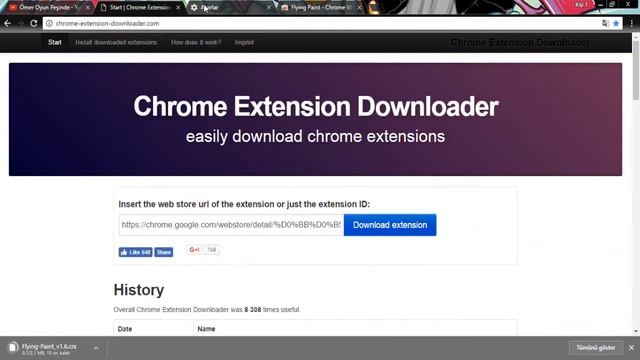Close the Ayarlar tab

click(x=269, y=7)
